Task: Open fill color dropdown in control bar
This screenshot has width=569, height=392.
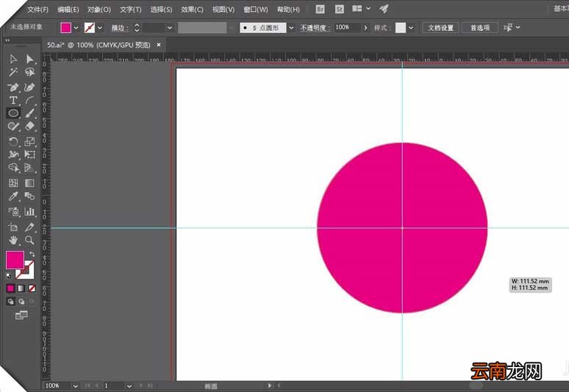Action: click(x=76, y=28)
